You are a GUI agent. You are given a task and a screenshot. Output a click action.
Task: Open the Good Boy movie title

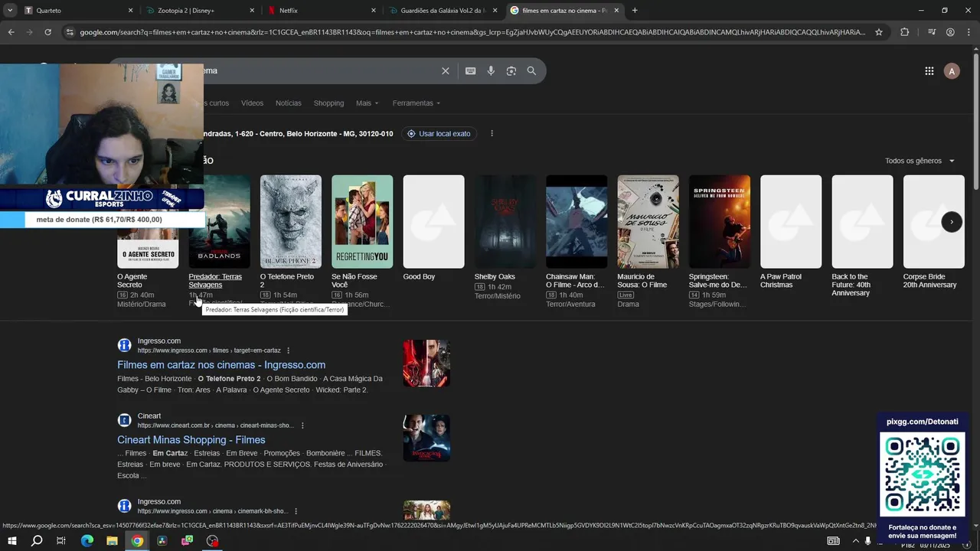coord(419,277)
